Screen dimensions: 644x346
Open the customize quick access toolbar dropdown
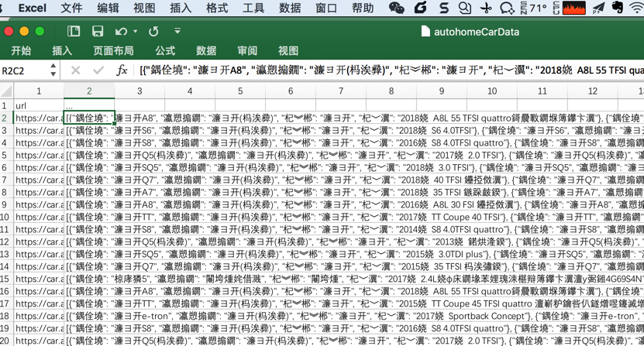tap(177, 31)
